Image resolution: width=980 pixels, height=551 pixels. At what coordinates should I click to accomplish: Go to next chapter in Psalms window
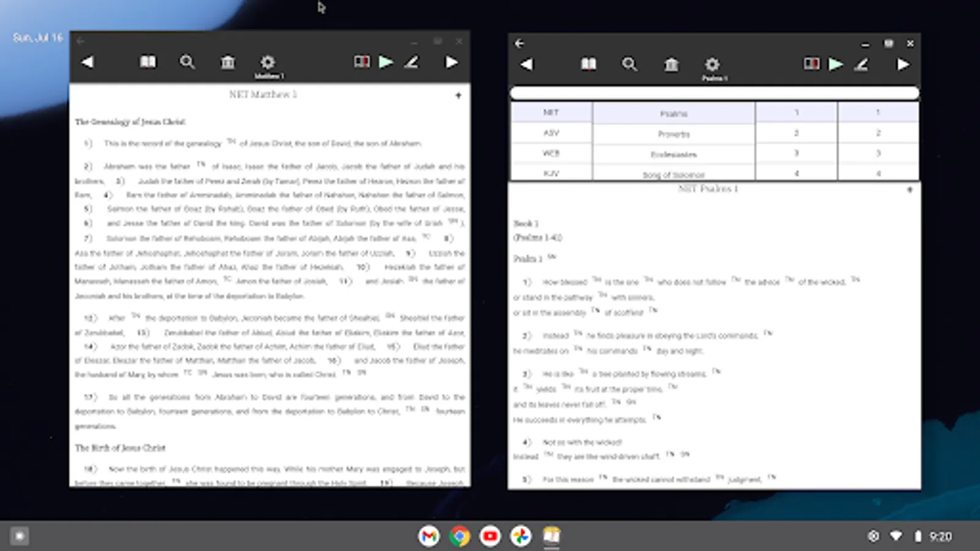(903, 64)
